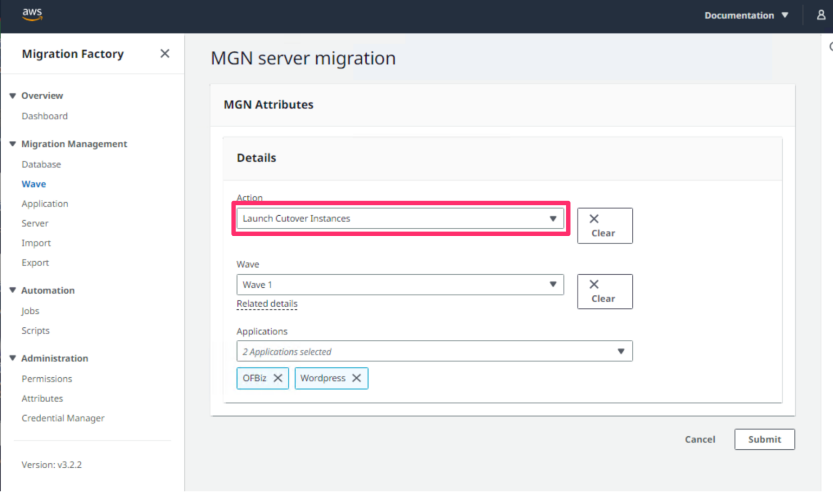
Task: Click the Submit button
Action: 764,440
